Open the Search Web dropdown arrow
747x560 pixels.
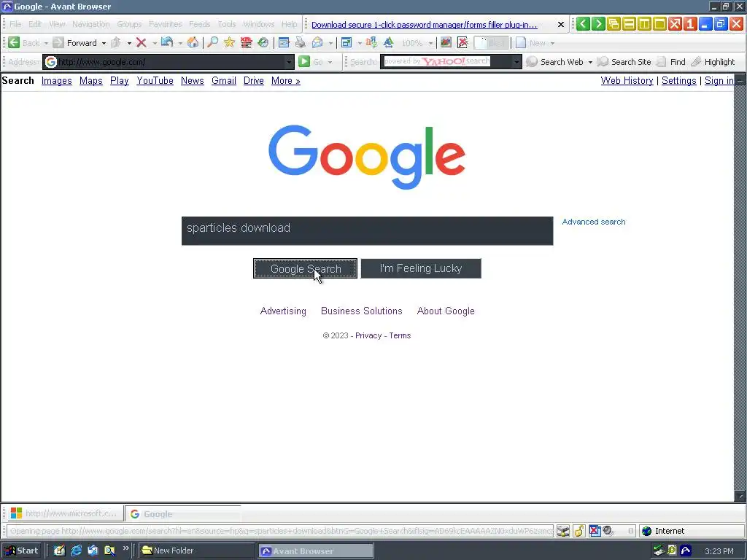pyautogui.click(x=590, y=62)
